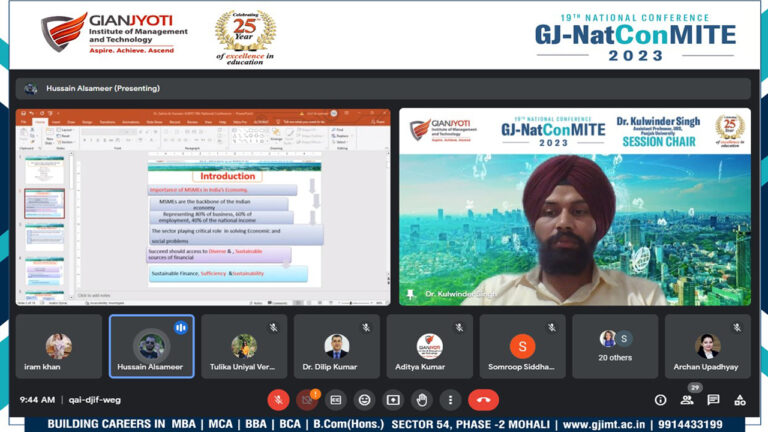The width and height of the screenshot is (768, 432).
Task: Select Hussain Alsameer's participant tile
Action: pos(151,346)
